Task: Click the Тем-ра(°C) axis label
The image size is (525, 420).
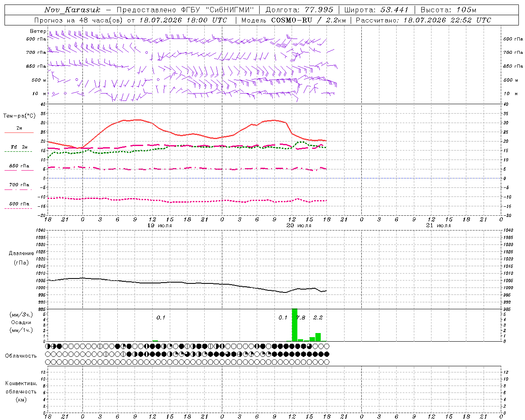Action: (19, 116)
